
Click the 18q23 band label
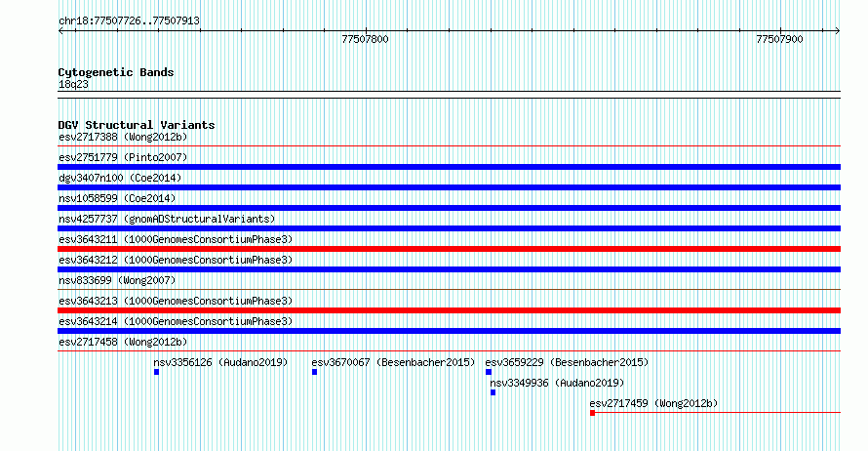pos(73,84)
